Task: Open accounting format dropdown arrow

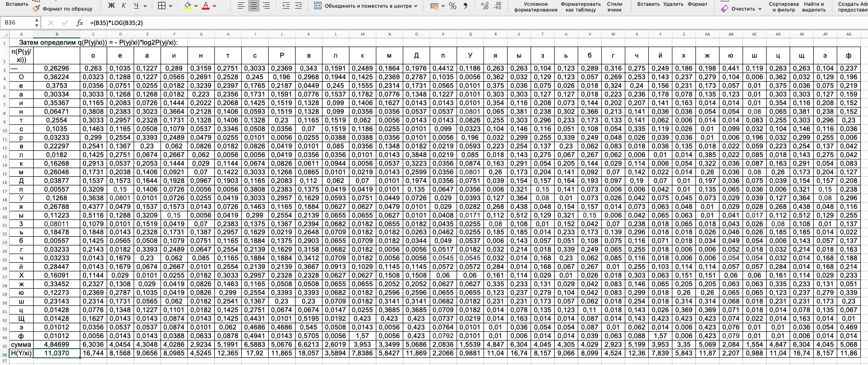Action: [443, 6]
